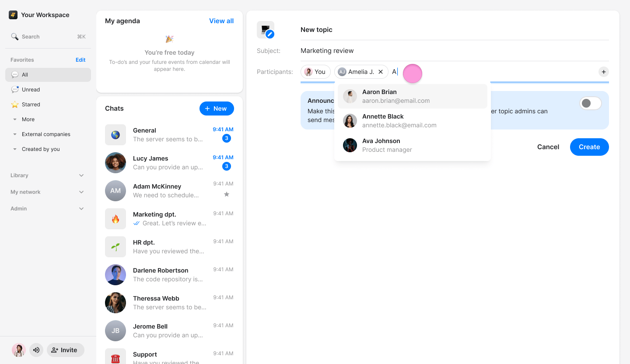Viewport: 630px width, 364px height.
Task: Click the Search field in sidebar
Action: [x=48, y=37]
